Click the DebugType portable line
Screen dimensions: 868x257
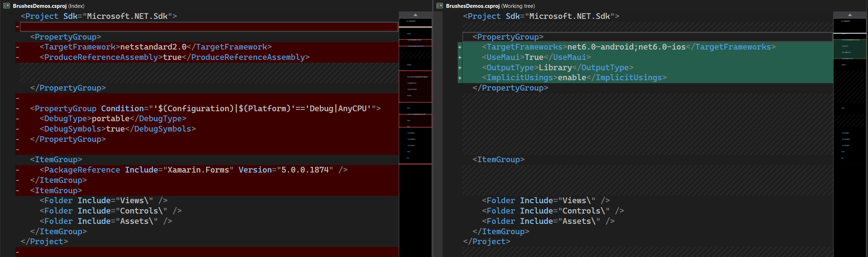point(113,119)
